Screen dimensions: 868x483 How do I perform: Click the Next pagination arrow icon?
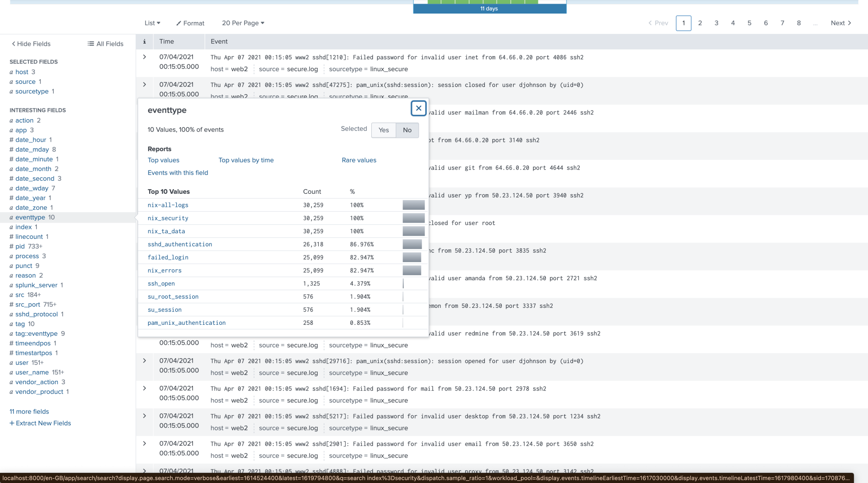[850, 23]
